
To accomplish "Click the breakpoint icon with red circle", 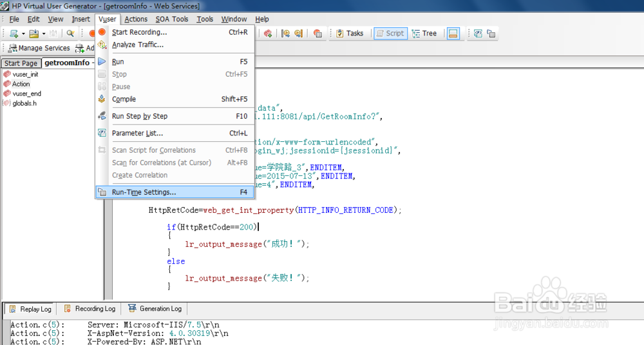I will tap(317, 34).
